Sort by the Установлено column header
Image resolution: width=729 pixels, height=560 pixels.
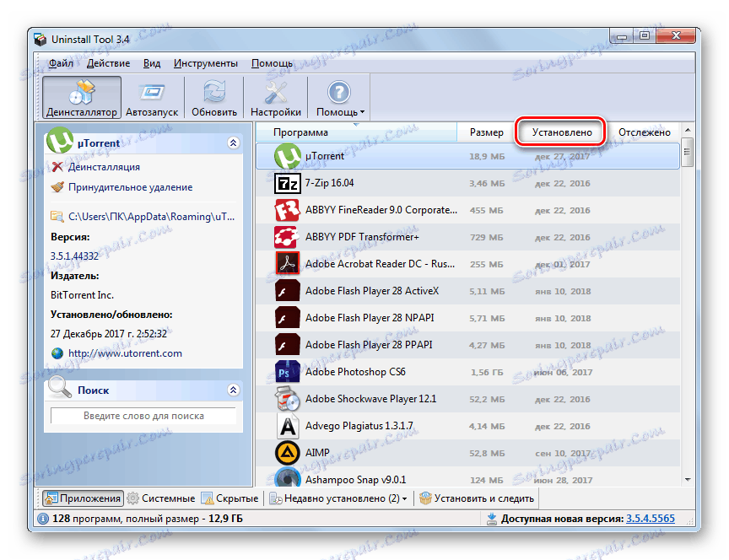pos(562,132)
